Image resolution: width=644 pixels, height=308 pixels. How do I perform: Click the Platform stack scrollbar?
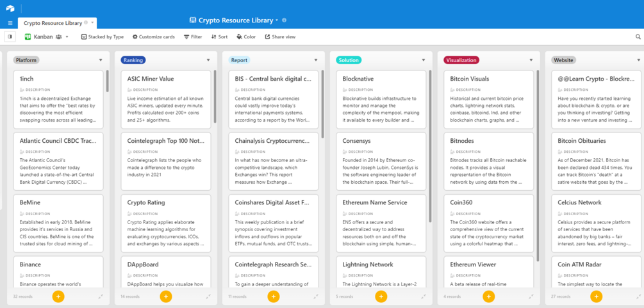click(x=108, y=81)
